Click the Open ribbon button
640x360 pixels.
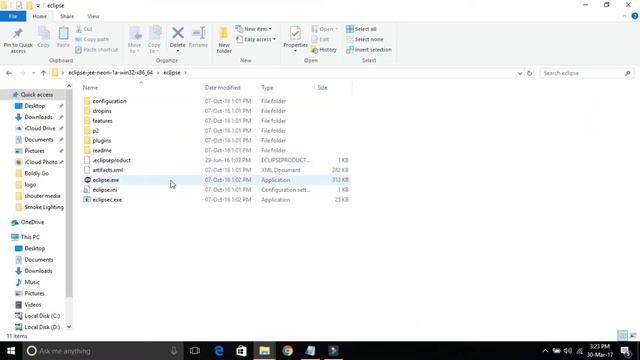click(x=324, y=29)
